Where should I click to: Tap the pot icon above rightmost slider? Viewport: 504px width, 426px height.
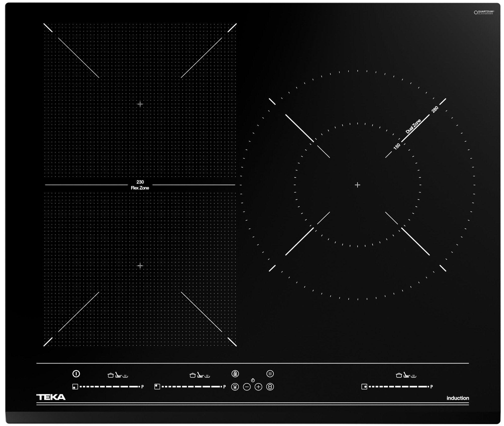click(399, 375)
